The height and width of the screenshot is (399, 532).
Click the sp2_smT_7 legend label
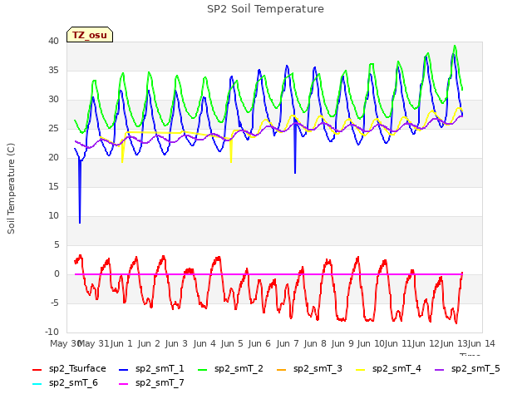[x=160, y=382]
